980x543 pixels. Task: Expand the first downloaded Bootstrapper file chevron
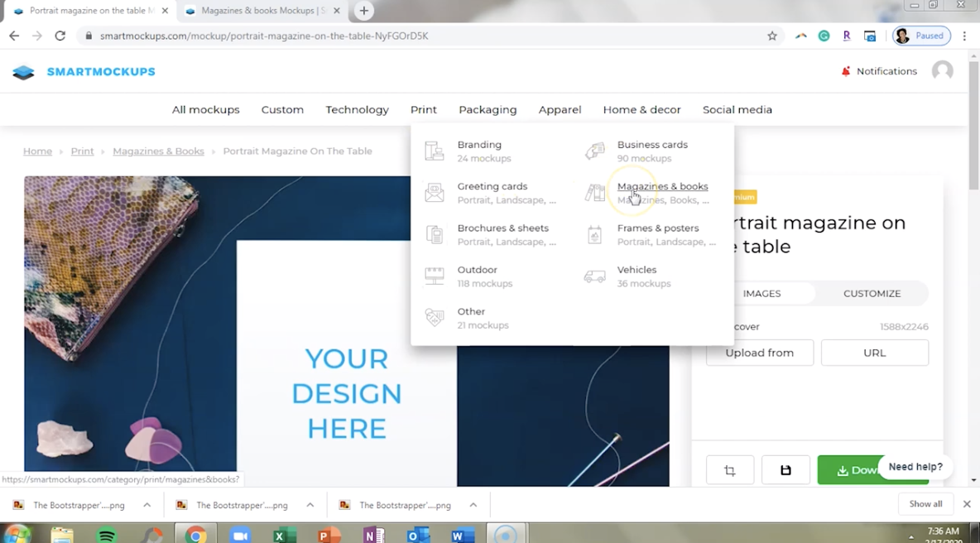147,504
